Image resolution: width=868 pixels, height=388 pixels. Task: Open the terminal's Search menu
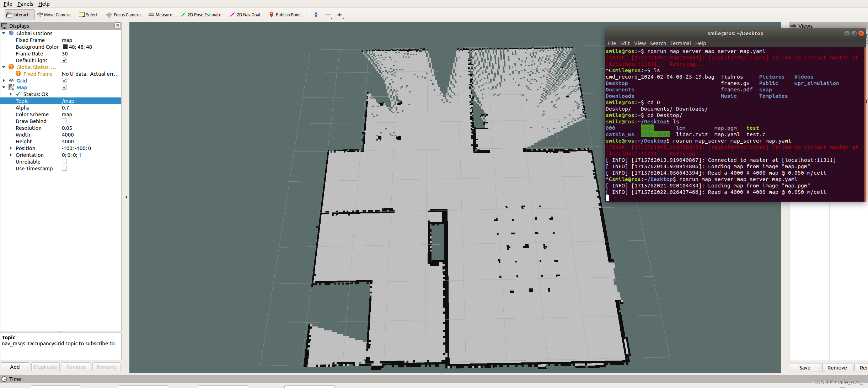(658, 43)
